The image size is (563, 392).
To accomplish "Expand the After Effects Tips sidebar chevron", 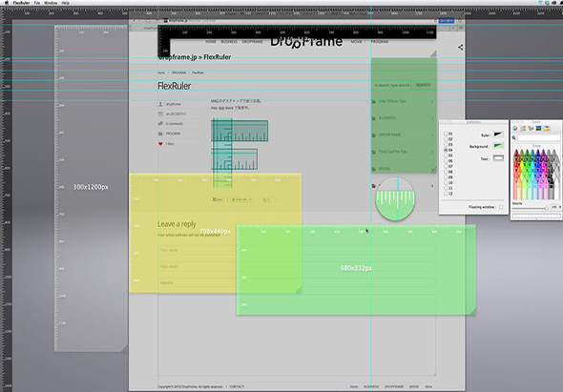I will [x=432, y=102].
